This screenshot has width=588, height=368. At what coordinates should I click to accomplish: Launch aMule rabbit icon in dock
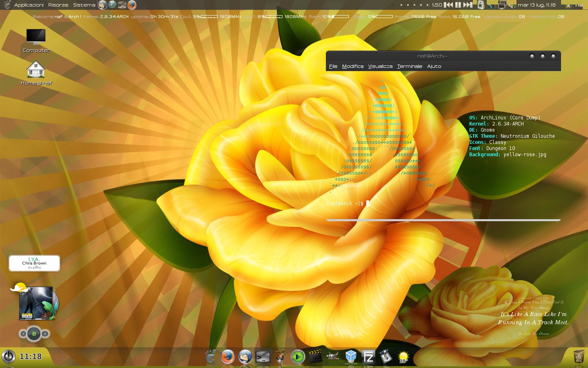pyautogui.click(x=280, y=357)
